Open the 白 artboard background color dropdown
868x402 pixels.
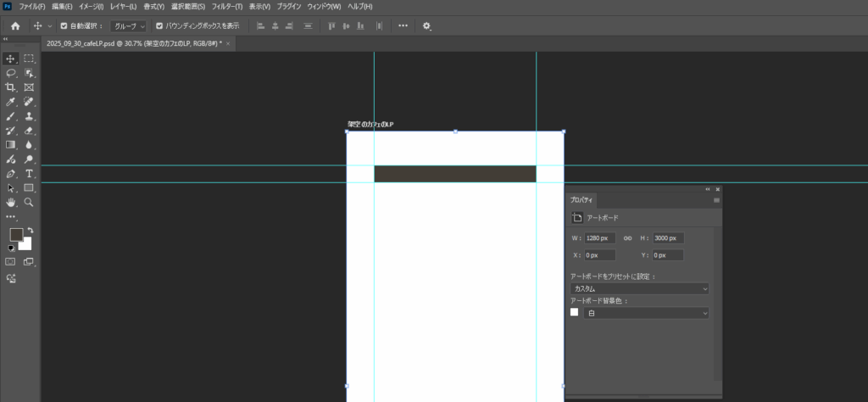[x=647, y=313]
